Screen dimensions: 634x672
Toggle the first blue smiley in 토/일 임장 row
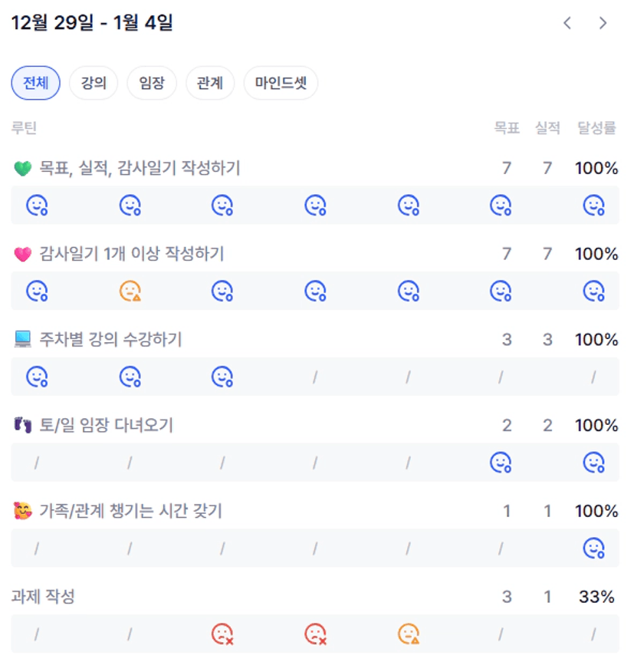(501, 463)
